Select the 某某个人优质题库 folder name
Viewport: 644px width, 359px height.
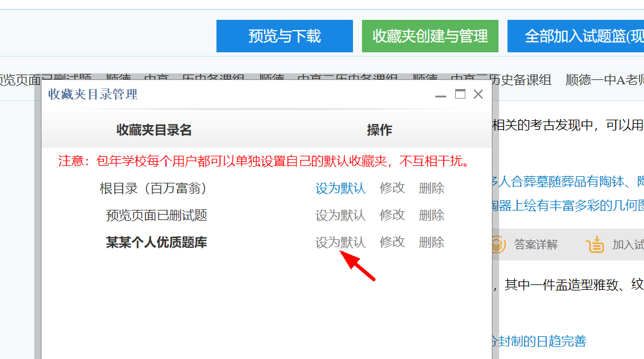tap(156, 242)
